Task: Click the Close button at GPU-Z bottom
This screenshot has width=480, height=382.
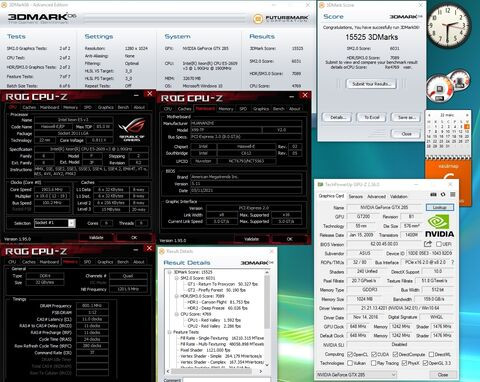Action: point(443,375)
